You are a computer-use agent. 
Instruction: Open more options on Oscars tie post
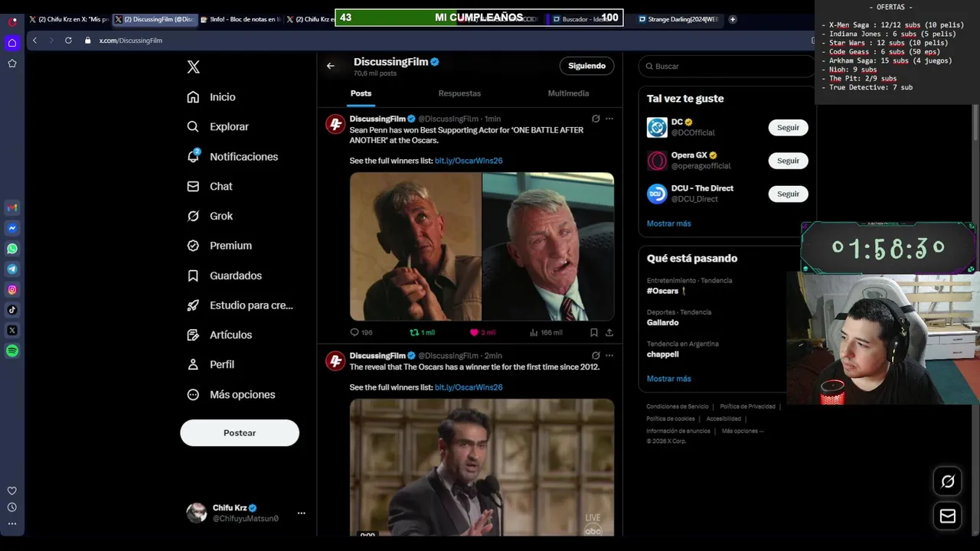coord(609,356)
